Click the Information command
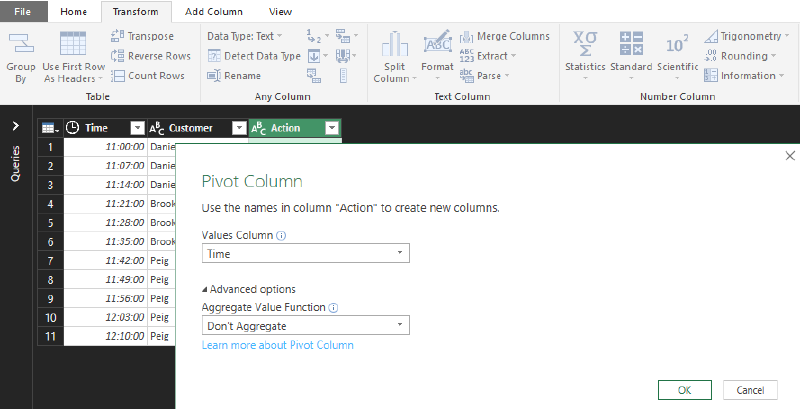Screen dimensions: 800x409 pos(744,75)
